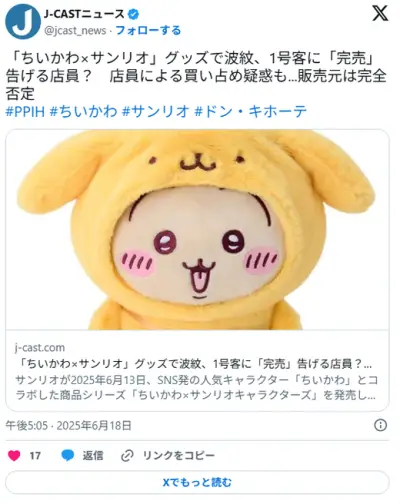This screenshot has height=504, width=400.
Task: Open the Pompompurin plush article image
Action: point(197,230)
